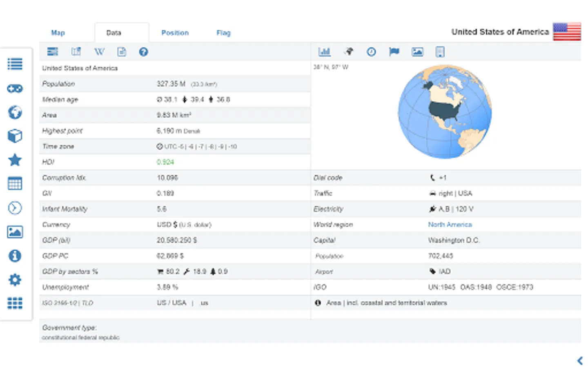The height and width of the screenshot is (368, 588).
Task: Click the dial code +1
Action: pyautogui.click(x=443, y=178)
